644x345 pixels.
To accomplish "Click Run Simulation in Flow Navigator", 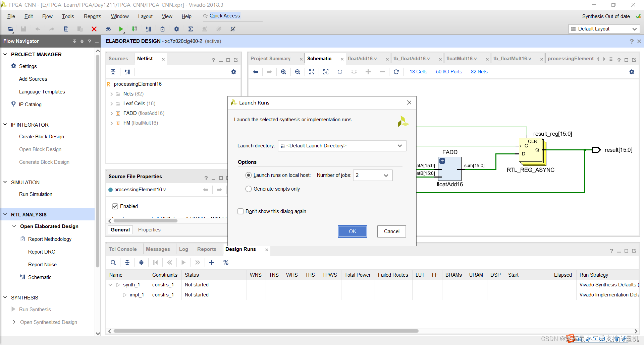I will pyautogui.click(x=36, y=194).
